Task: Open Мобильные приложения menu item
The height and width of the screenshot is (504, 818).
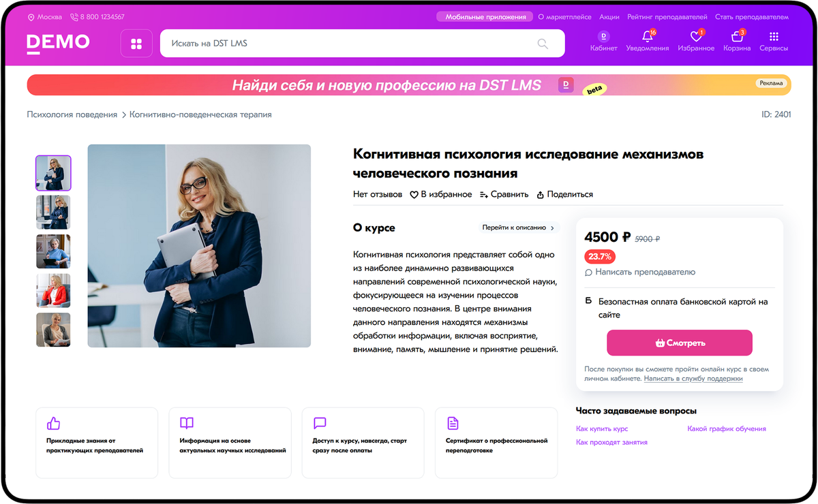Action: pyautogui.click(x=486, y=17)
